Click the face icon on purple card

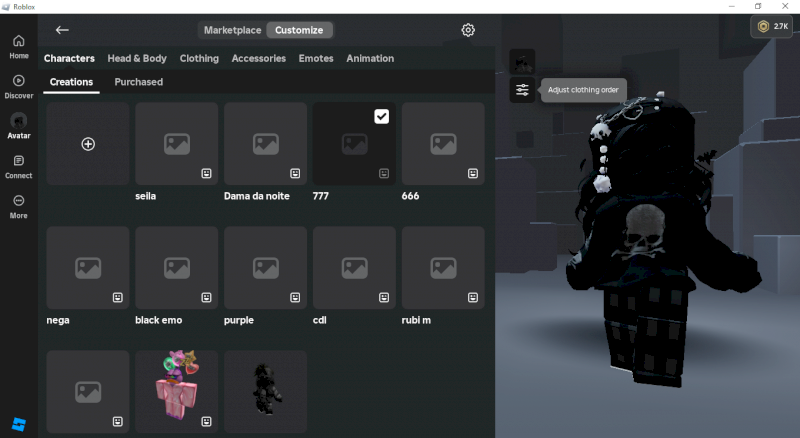295,298
